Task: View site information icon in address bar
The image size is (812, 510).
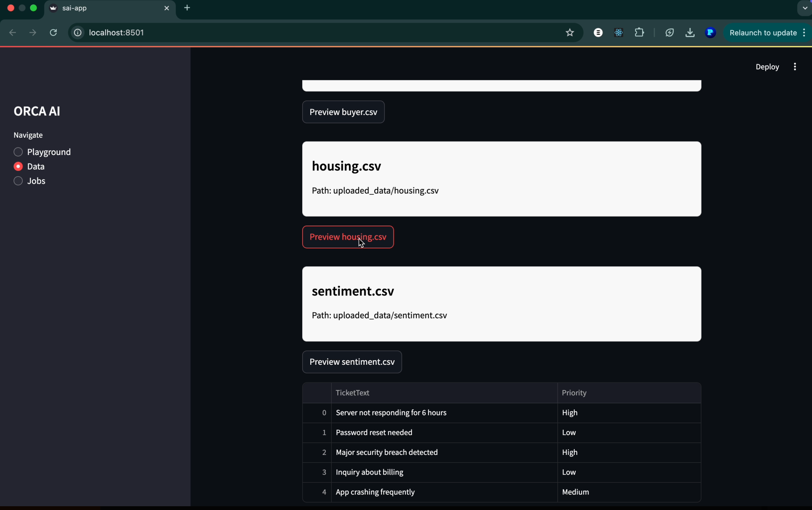Action: 78,33
